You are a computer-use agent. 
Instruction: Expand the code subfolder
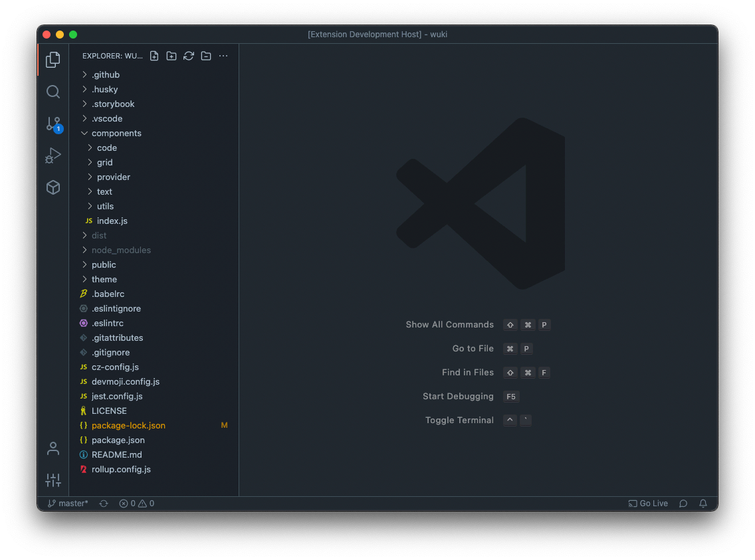[154, 147]
